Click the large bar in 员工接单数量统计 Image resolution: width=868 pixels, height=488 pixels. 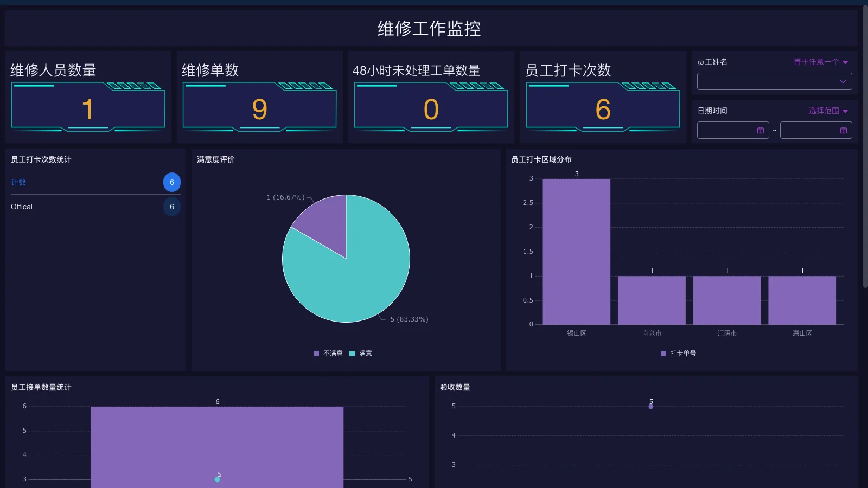click(x=217, y=447)
